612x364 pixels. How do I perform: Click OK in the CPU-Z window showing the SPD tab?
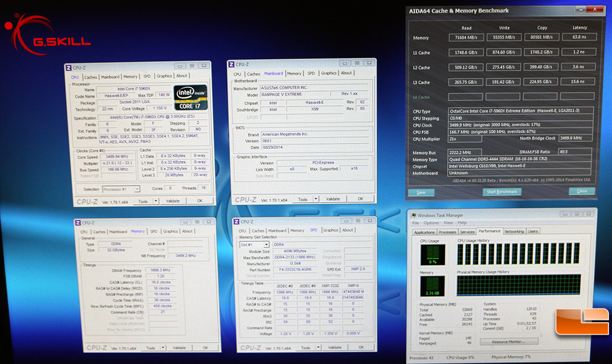point(362,347)
